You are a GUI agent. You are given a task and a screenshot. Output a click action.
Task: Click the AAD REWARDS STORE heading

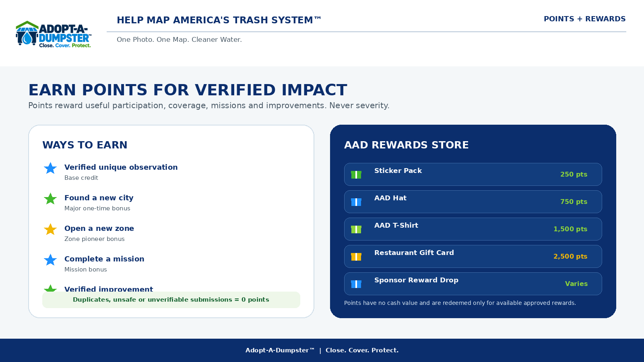(x=407, y=145)
